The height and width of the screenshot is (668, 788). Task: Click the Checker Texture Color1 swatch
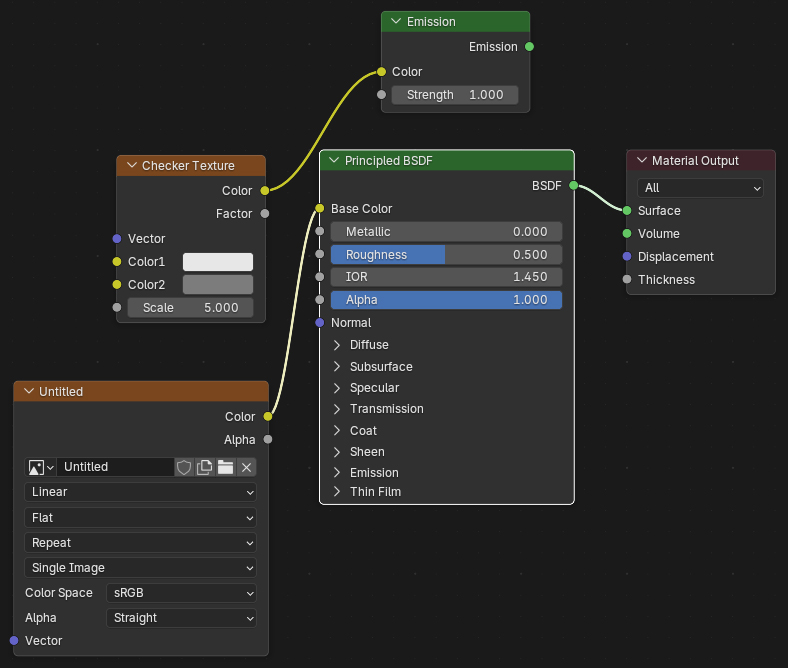(218, 262)
